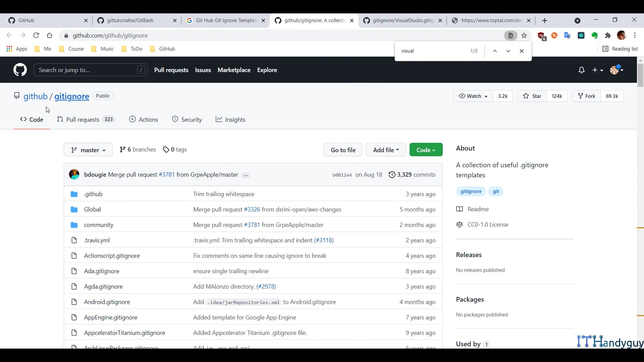Close the find bar
Image resolution: width=644 pixels, height=362 pixels.
pyautogui.click(x=522, y=51)
